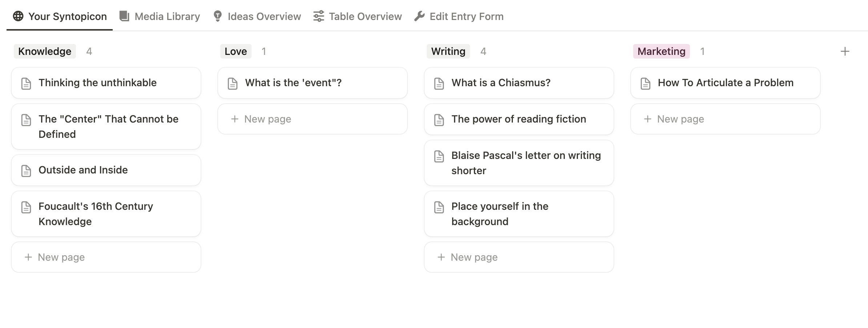Open the Table Overview tab
The height and width of the screenshot is (328, 868).
pos(365,16)
